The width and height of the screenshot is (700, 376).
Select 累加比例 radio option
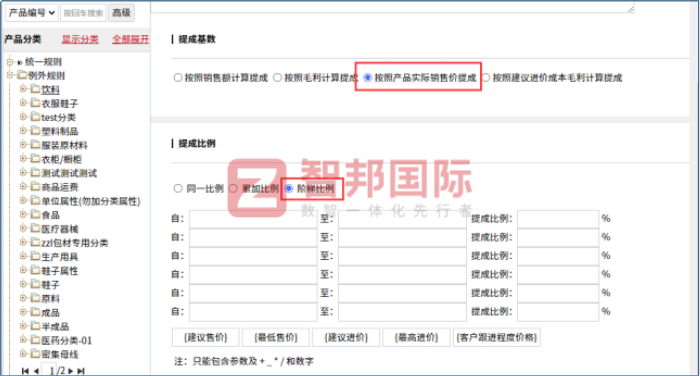point(233,188)
